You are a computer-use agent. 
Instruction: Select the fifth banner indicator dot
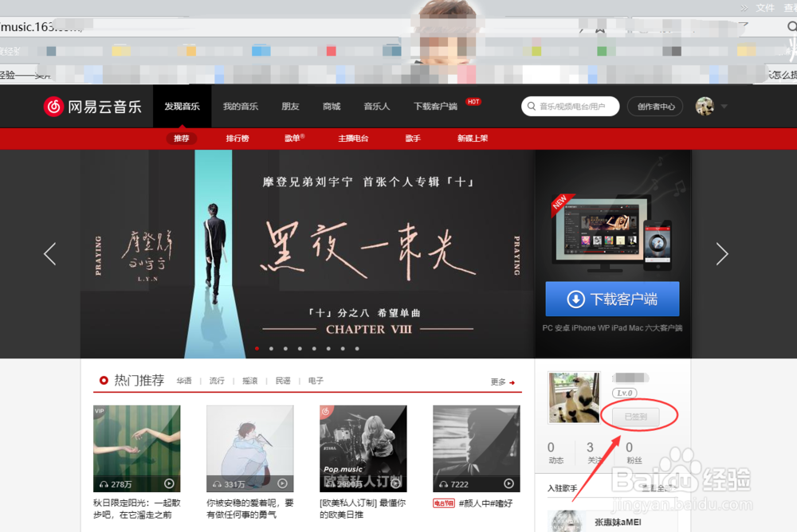coord(314,349)
